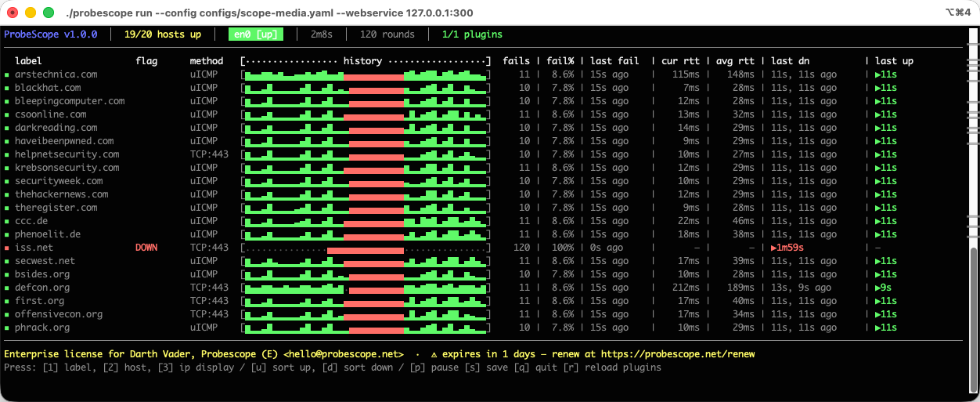Click the 2m8s uptime indicator
Screen dimensions: 980x402
[322, 34]
